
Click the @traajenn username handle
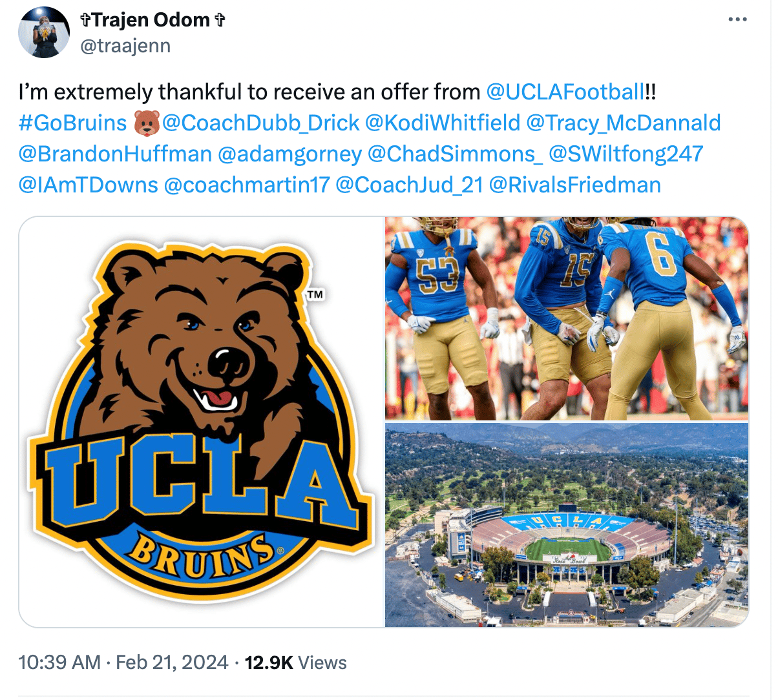point(127,45)
